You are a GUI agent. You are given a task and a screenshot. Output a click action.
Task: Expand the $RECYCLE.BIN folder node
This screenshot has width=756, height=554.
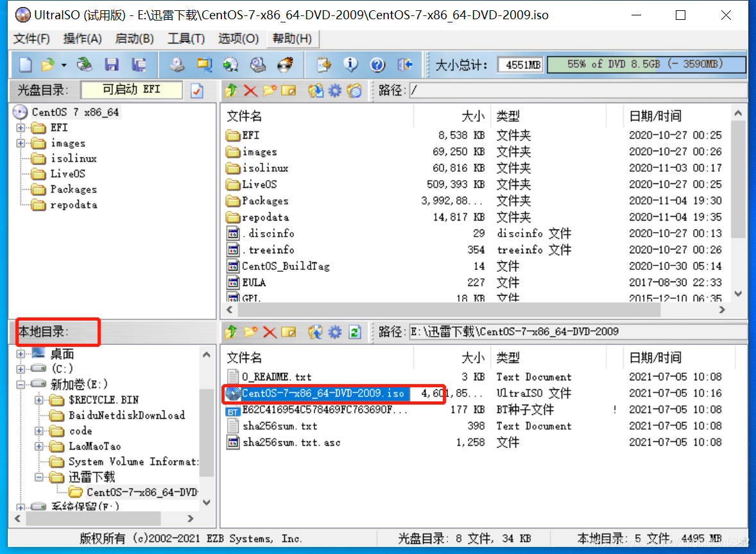(39, 400)
